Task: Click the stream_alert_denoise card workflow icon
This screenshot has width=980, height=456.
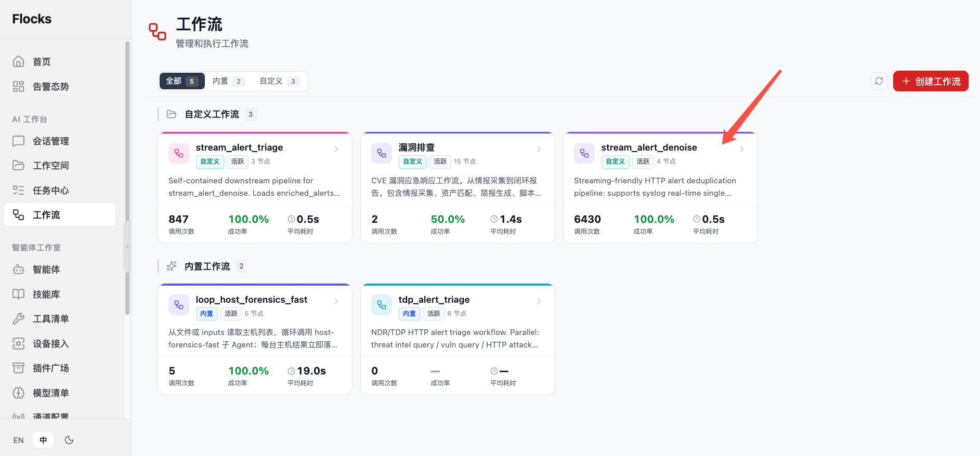Action: pyautogui.click(x=584, y=153)
